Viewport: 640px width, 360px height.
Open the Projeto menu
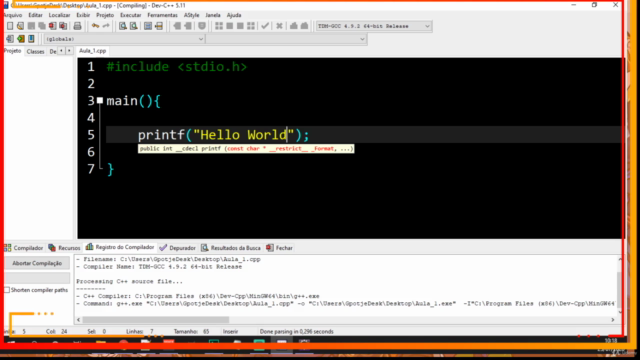105,15
